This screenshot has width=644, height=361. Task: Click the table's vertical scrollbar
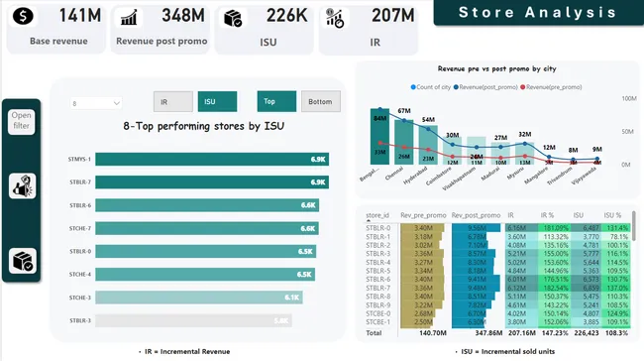coord(634,224)
